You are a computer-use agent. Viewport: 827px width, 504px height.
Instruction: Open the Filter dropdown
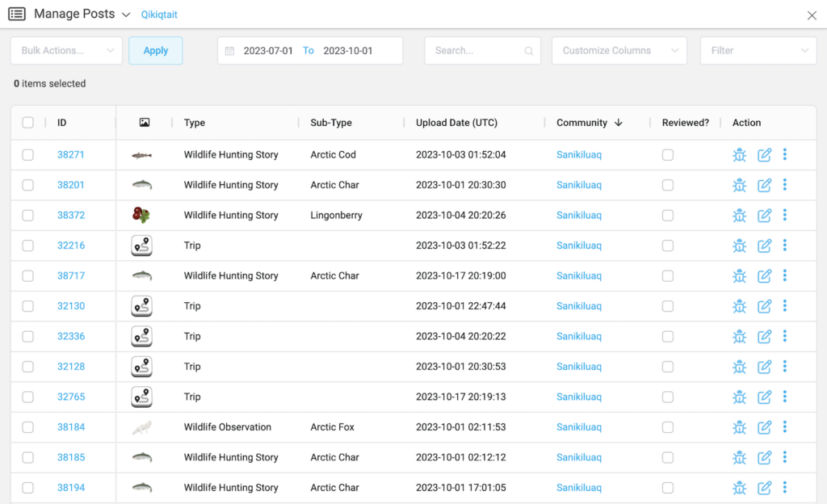758,51
